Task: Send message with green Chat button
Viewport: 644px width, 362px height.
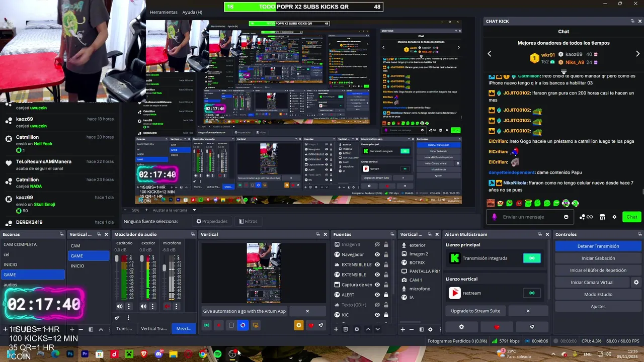Action: pyautogui.click(x=632, y=217)
